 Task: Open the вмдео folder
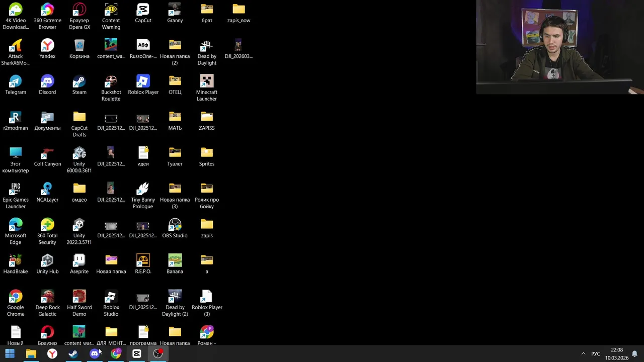coord(79,192)
